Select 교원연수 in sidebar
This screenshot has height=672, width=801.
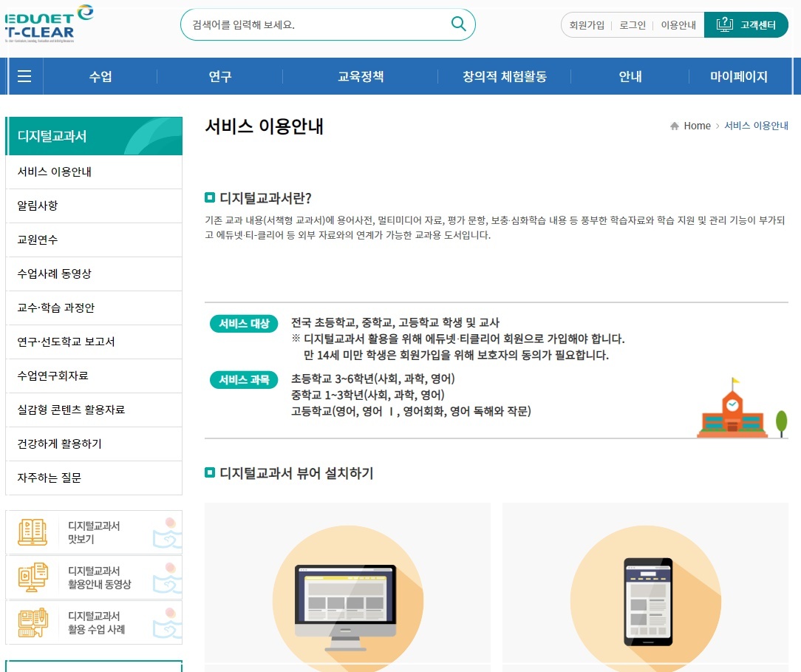[94, 240]
